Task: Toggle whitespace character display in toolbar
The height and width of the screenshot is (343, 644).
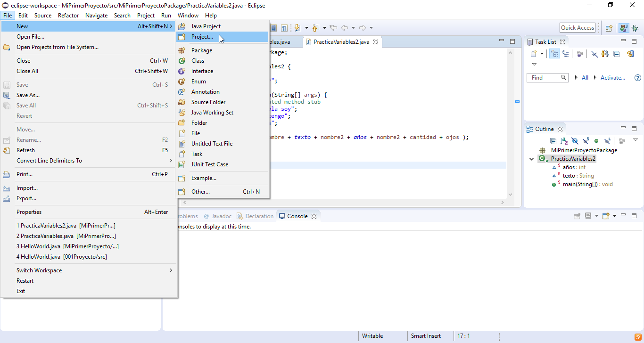Action: (x=284, y=27)
